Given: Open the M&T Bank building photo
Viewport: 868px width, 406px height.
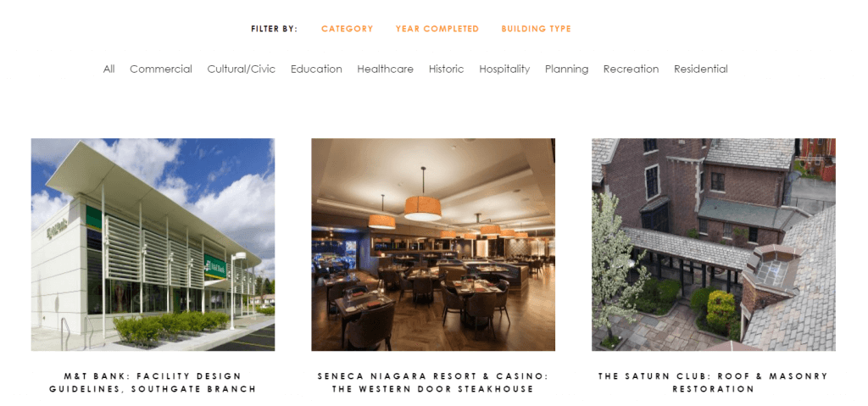Looking at the screenshot, I should (153, 244).
